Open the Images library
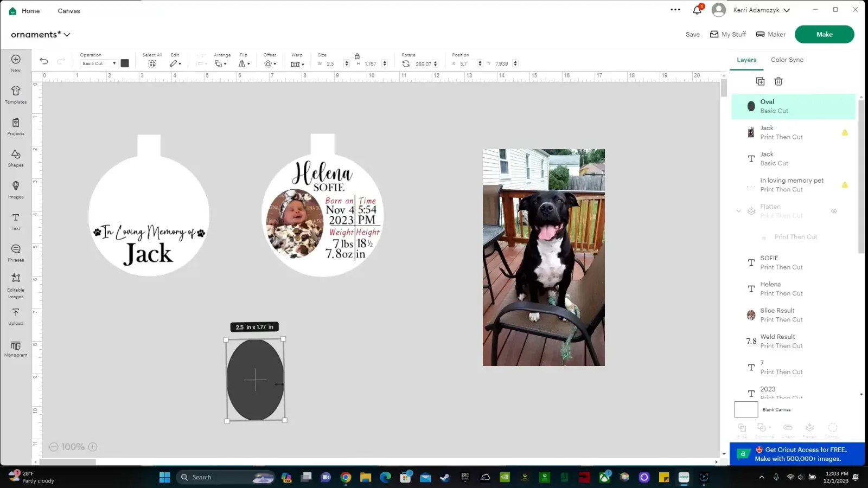868x488 pixels. [x=16, y=190]
